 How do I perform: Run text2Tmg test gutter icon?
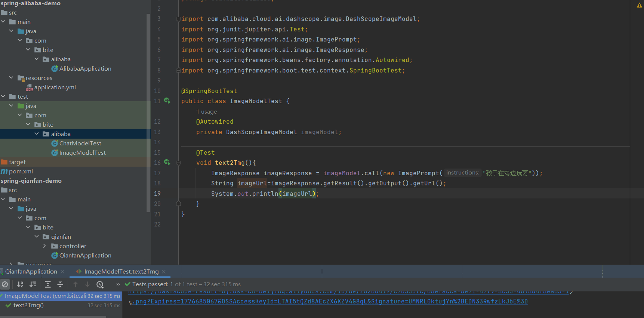[x=167, y=163]
